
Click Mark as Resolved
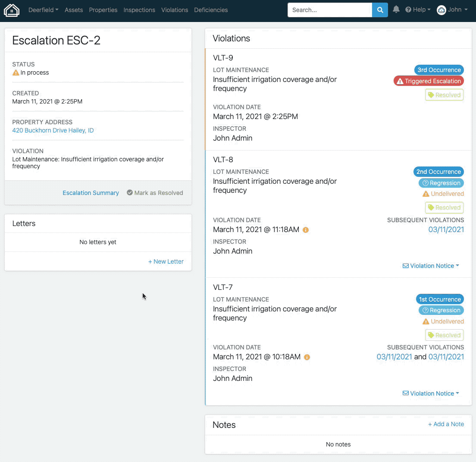click(x=155, y=193)
